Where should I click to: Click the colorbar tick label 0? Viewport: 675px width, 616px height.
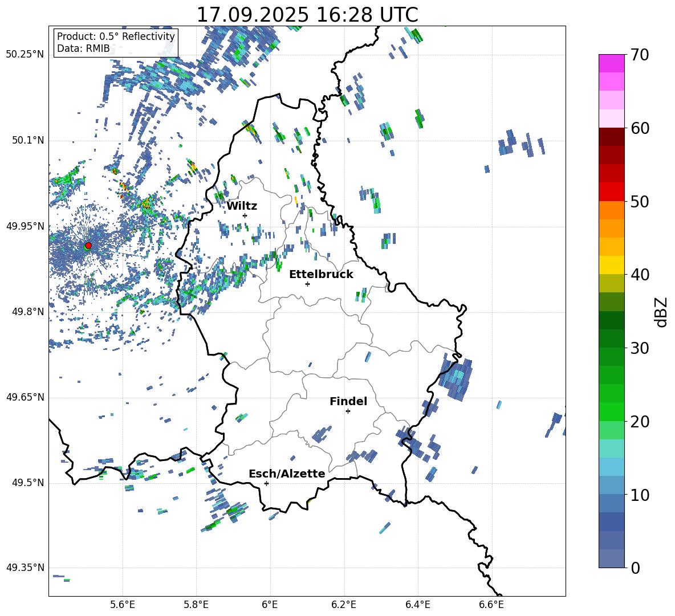(635, 568)
